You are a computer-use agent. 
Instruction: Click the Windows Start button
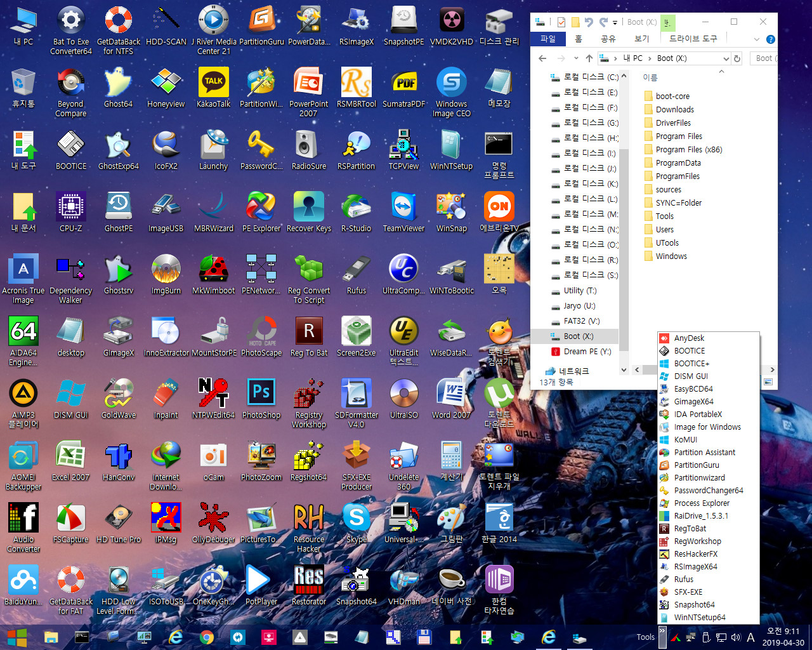17,637
